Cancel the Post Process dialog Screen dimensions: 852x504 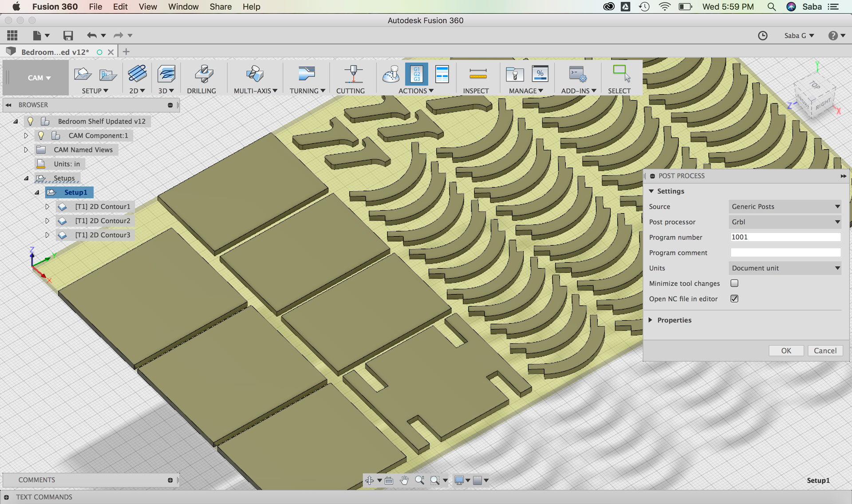824,350
